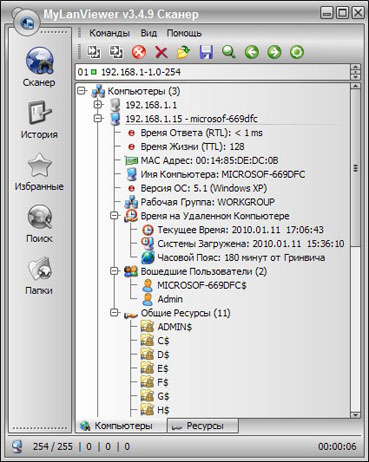Screen dimensions: 369x462
Task: Click the magnifier search toolbar icon
Action: coord(229,52)
